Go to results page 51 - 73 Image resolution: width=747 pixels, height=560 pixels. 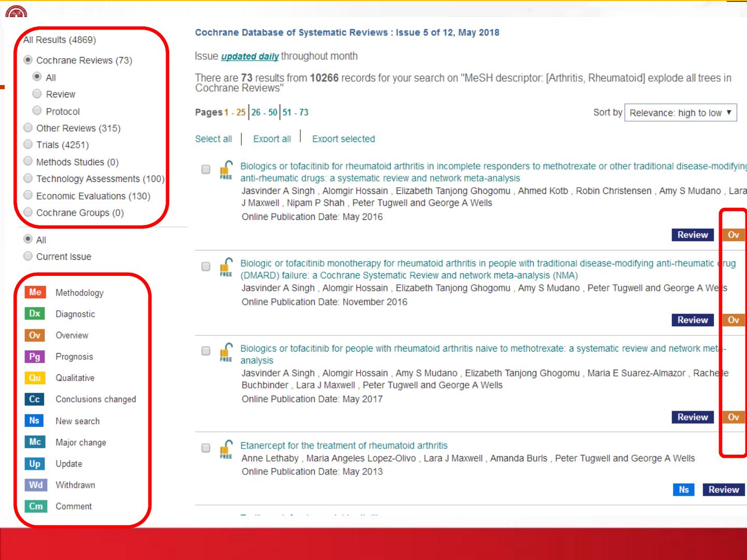coord(295,113)
